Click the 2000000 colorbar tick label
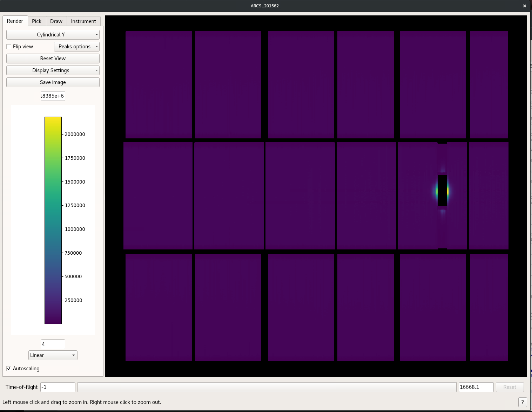The height and width of the screenshot is (412, 532). [x=75, y=134]
